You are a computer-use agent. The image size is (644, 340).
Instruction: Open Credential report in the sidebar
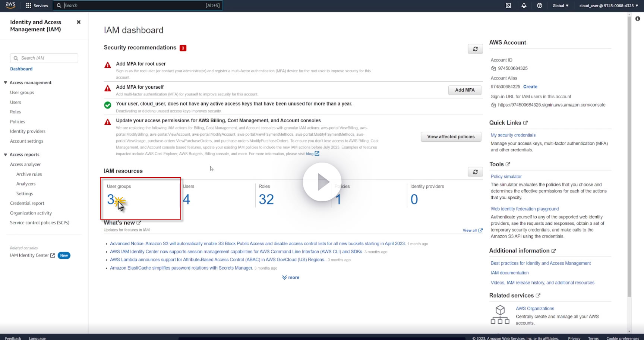pos(27,203)
